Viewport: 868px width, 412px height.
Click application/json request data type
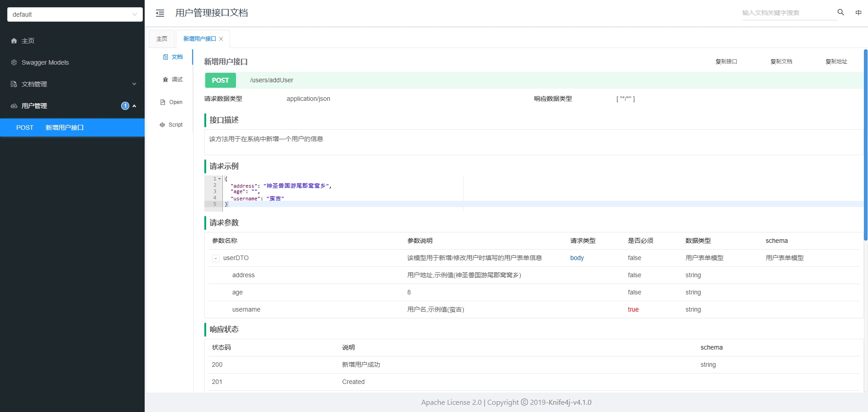[308, 99]
